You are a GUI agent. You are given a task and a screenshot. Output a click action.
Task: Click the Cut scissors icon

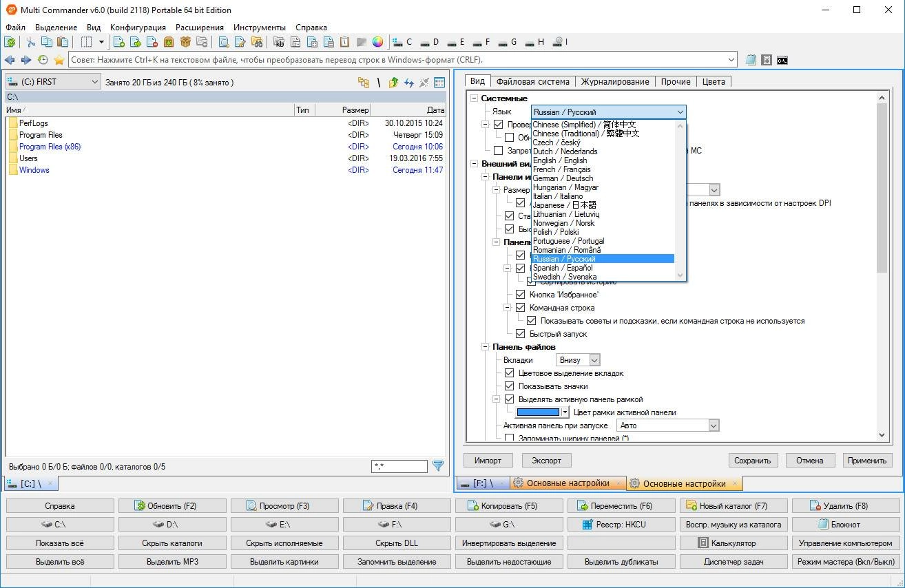pyautogui.click(x=31, y=42)
